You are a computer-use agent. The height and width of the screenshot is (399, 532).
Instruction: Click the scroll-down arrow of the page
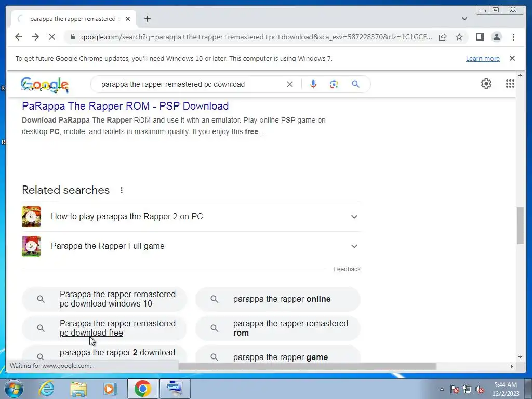tap(520, 357)
